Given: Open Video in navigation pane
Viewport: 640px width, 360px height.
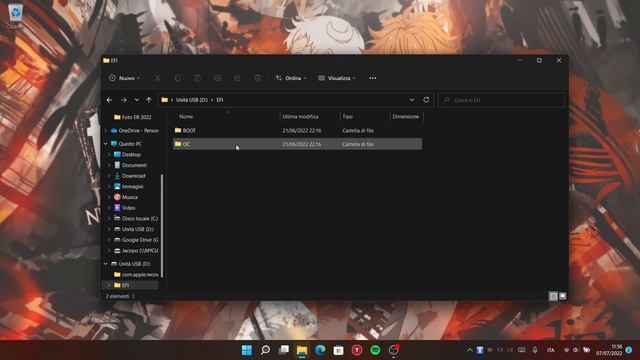Looking at the screenshot, I should [124, 208].
